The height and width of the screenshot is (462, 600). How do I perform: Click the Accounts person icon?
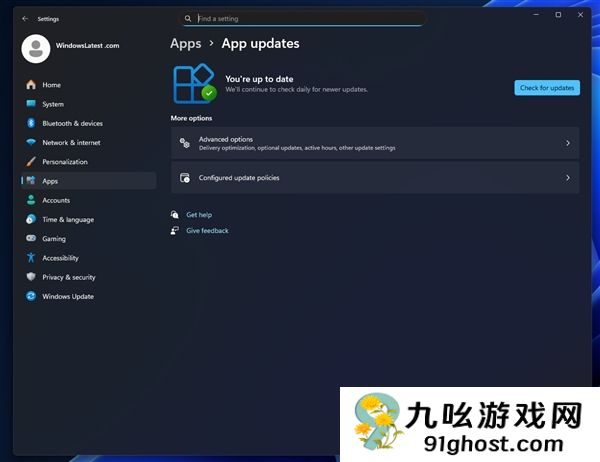coord(31,200)
